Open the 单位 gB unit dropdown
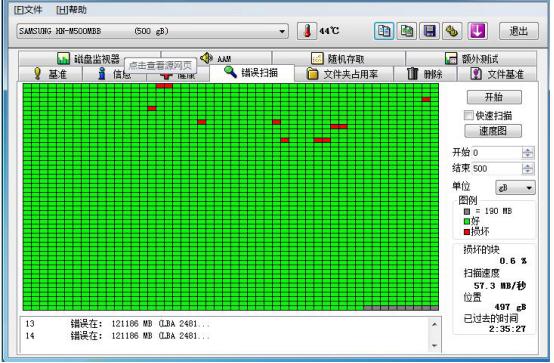The width and height of the screenshot is (554, 363). point(515,188)
